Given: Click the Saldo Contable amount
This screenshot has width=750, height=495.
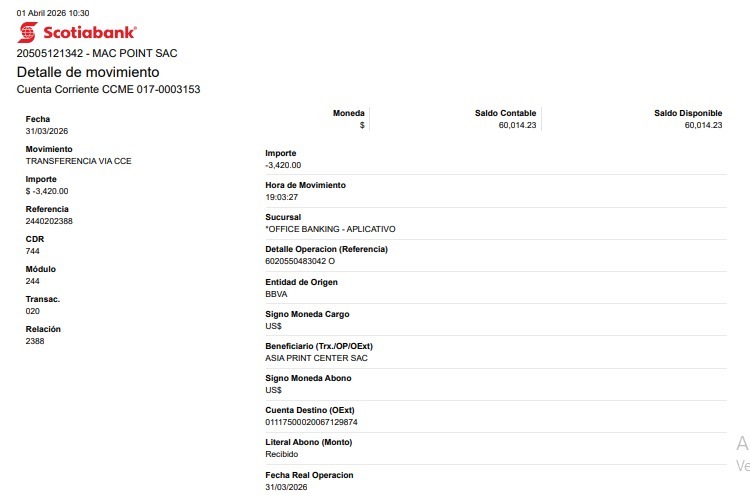Looking at the screenshot, I should click(x=517, y=126).
